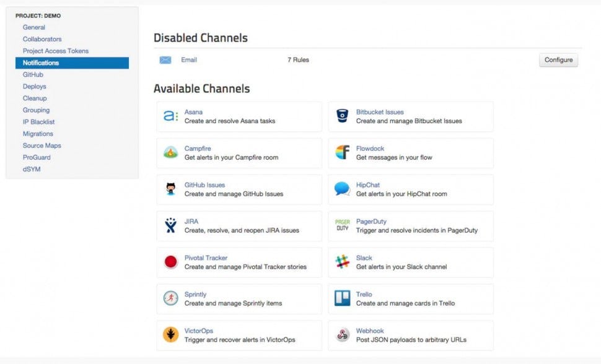
Task: Select the Flowdock channel link
Action: 370,149
